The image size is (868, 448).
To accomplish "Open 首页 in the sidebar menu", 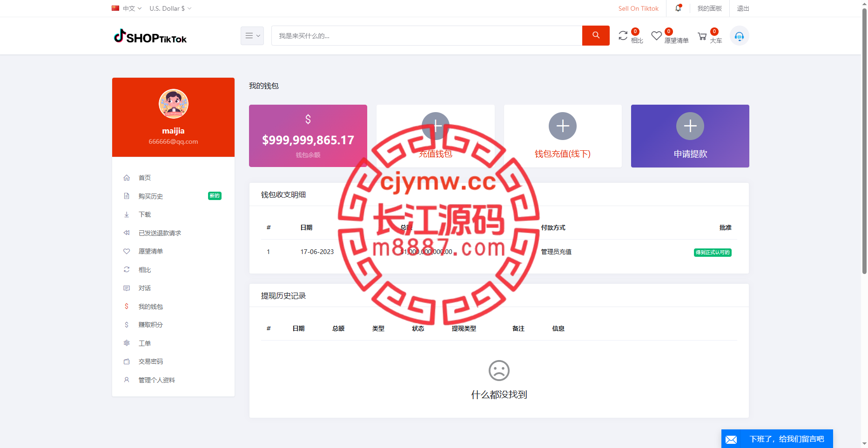I will pos(145,178).
